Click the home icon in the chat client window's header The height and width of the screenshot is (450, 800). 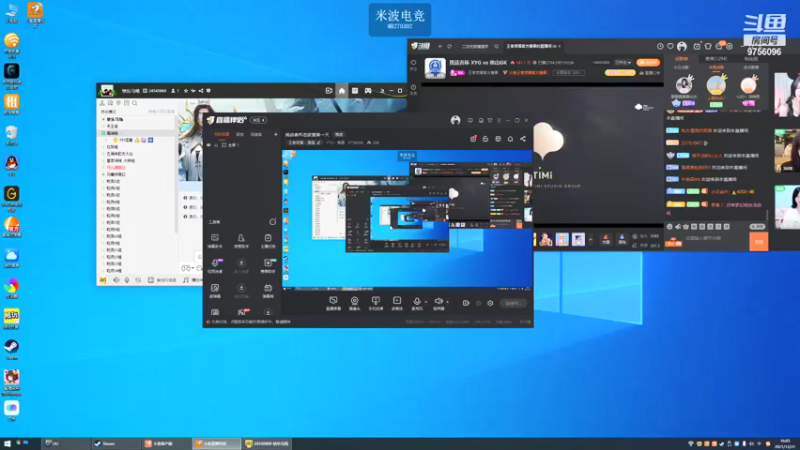point(342,90)
